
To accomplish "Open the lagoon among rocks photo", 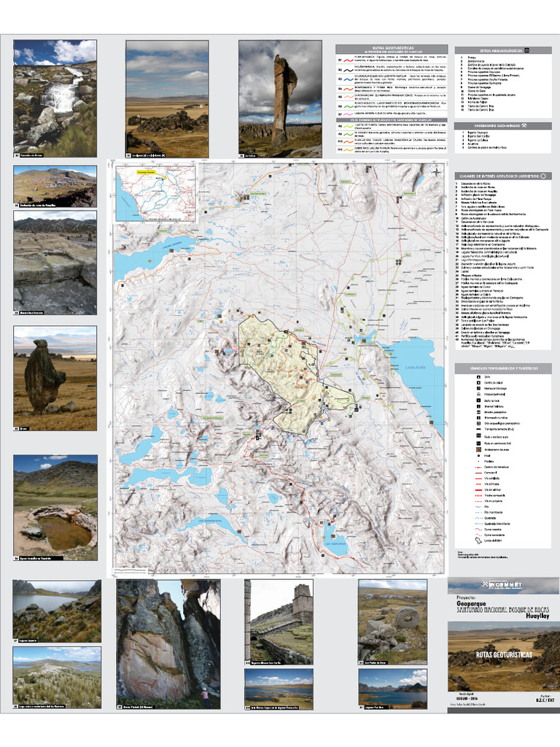I will coord(57,611).
